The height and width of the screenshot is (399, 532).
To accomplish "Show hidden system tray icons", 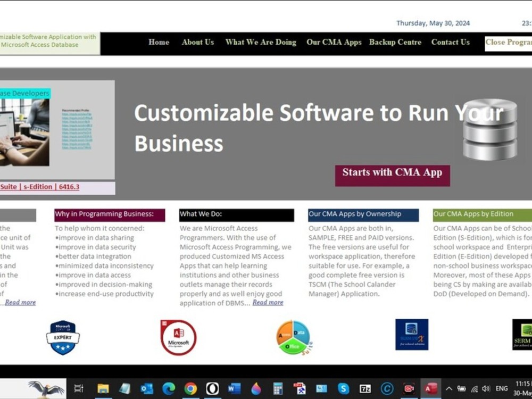I will pos(449,389).
